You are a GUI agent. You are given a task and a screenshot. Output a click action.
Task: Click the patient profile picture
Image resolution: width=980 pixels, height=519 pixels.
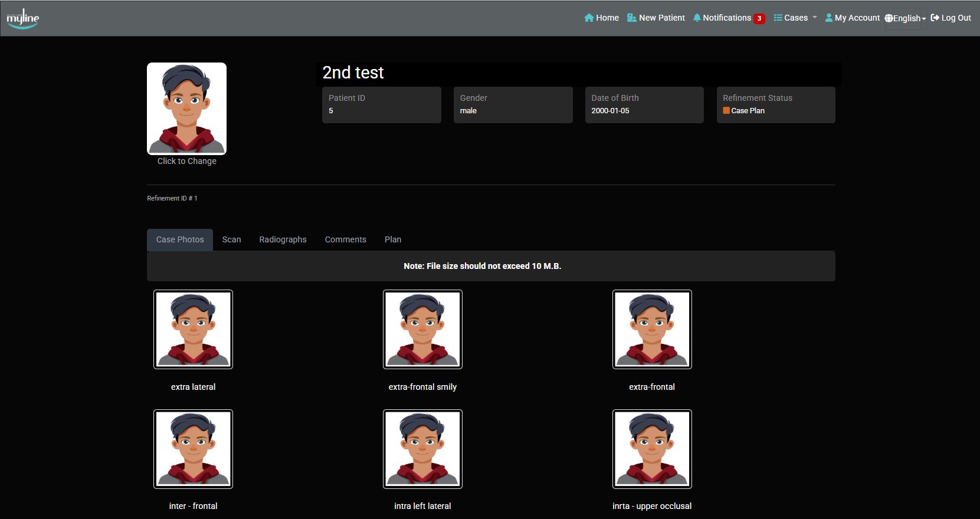pos(186,109)
